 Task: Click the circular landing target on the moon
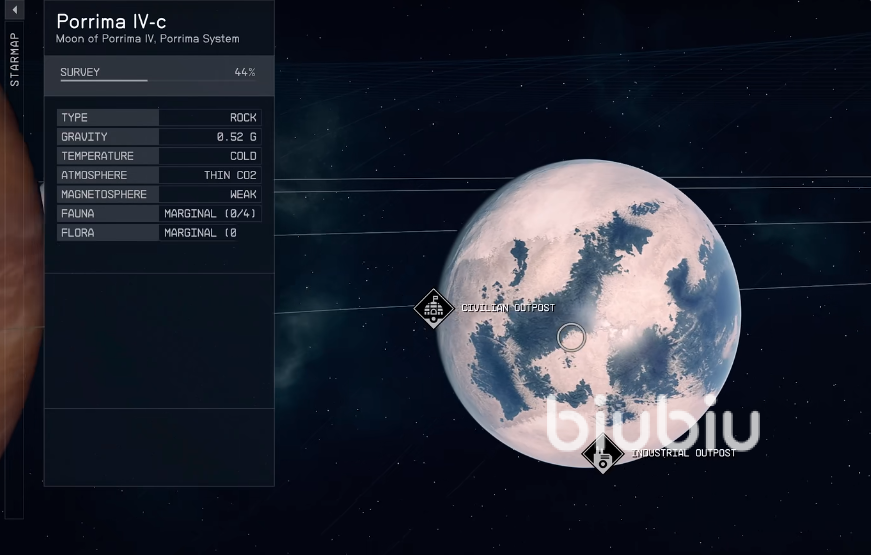pyautogui.click(x=571, y=337)
